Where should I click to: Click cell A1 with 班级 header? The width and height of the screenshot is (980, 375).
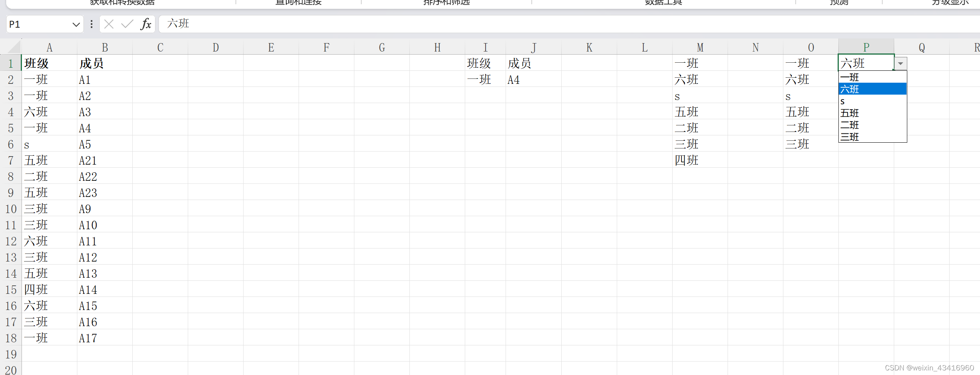(49, 63)
